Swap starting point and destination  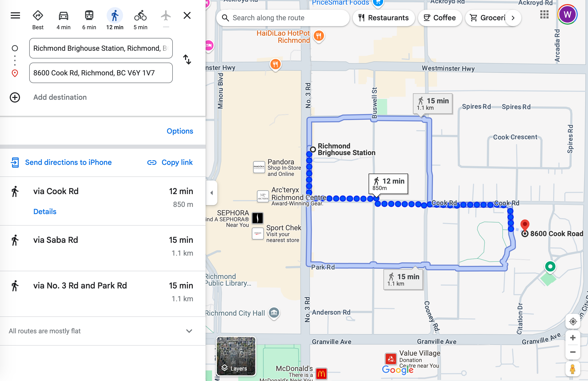tap(187, 59)
